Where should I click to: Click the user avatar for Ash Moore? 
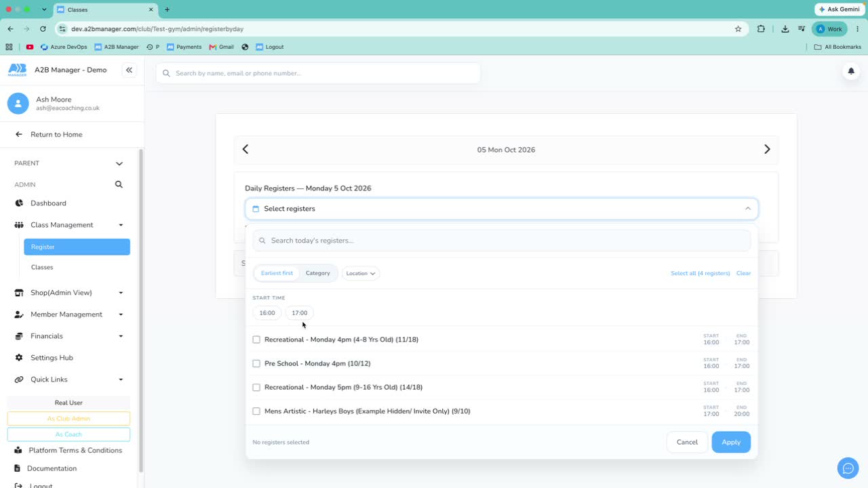click(18, 103)
